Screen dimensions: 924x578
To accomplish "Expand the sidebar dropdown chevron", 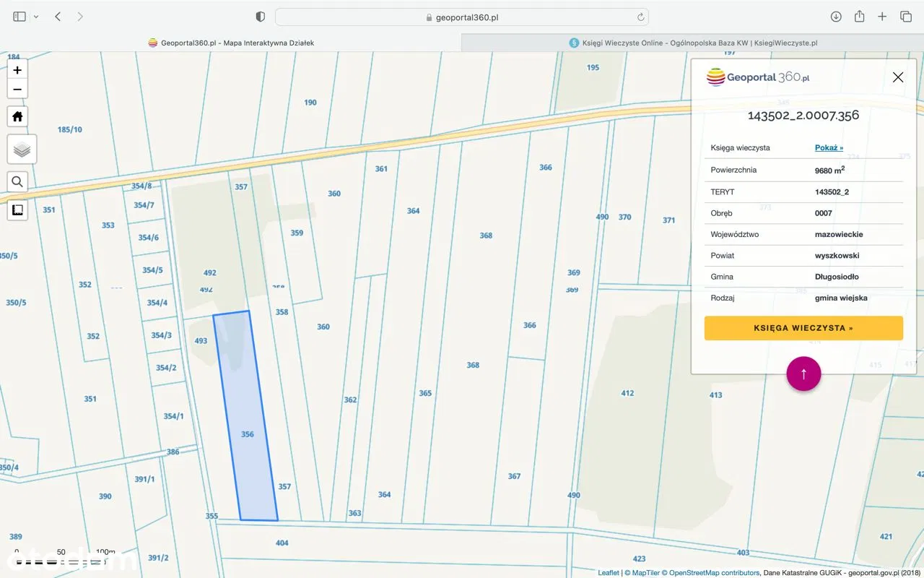I will point(36,17).
